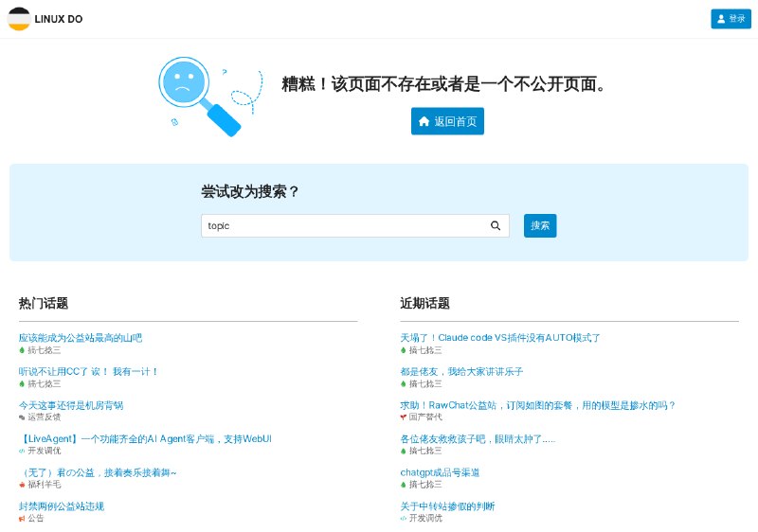Viewport: 758px width, 532px height.
Task: Open topic 都是佬友，我给大家讲讲乐子
Action: 461,371
